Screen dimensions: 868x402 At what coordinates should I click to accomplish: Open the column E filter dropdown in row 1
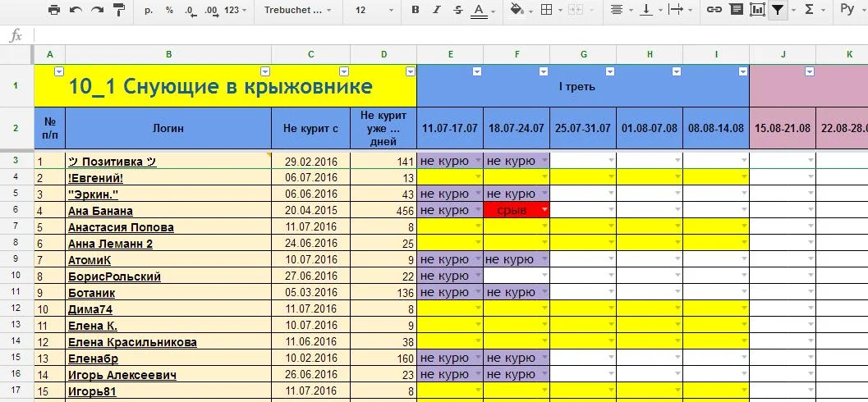477,71
